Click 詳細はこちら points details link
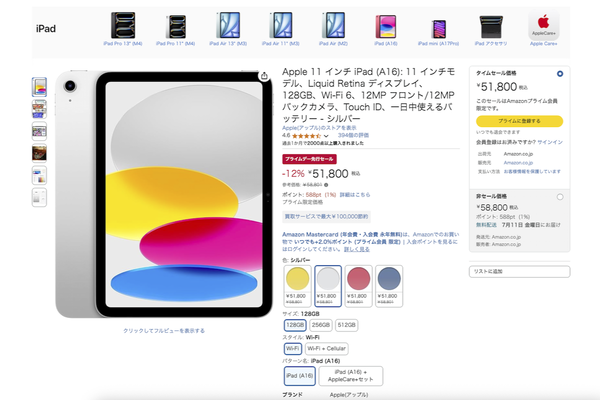Image resolution: width=600 pixels, height=400 pixels. (355, 195)
